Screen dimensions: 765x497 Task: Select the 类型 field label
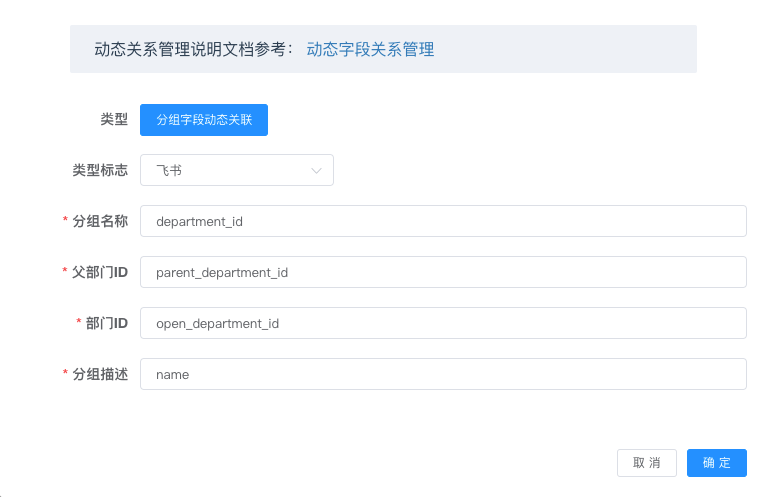point(114,119)
